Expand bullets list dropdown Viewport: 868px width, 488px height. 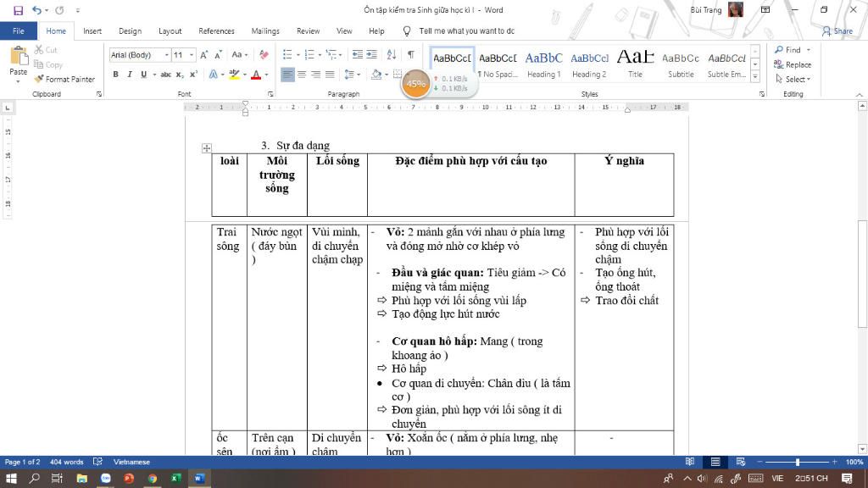[298, 54]
